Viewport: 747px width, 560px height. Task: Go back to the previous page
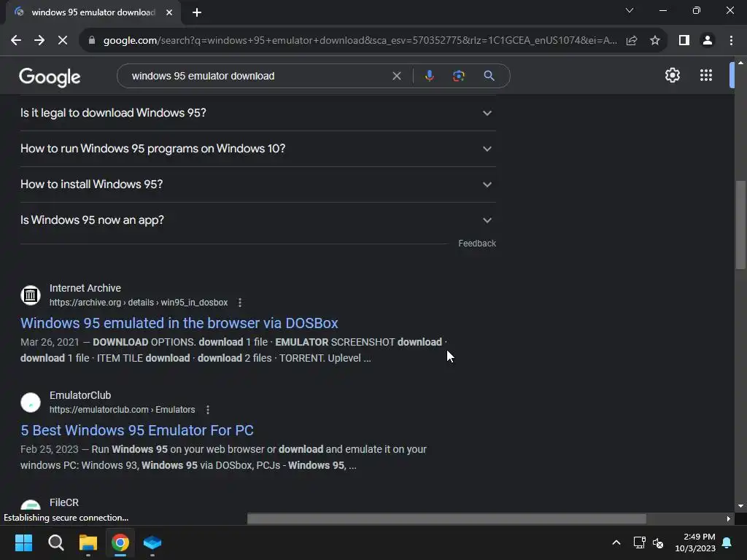click(16, 41)
